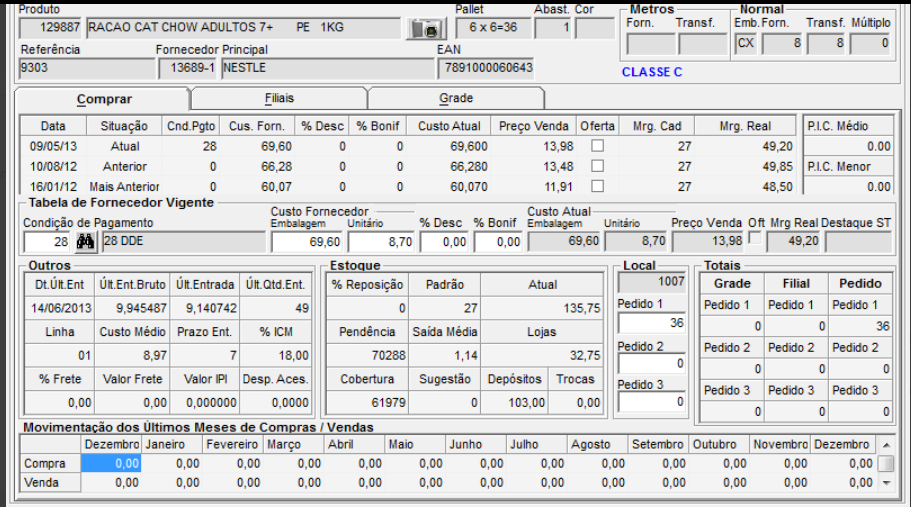
Task: Toggle the Oft checkbox in supplier table
Action: (x=755, y=238)
